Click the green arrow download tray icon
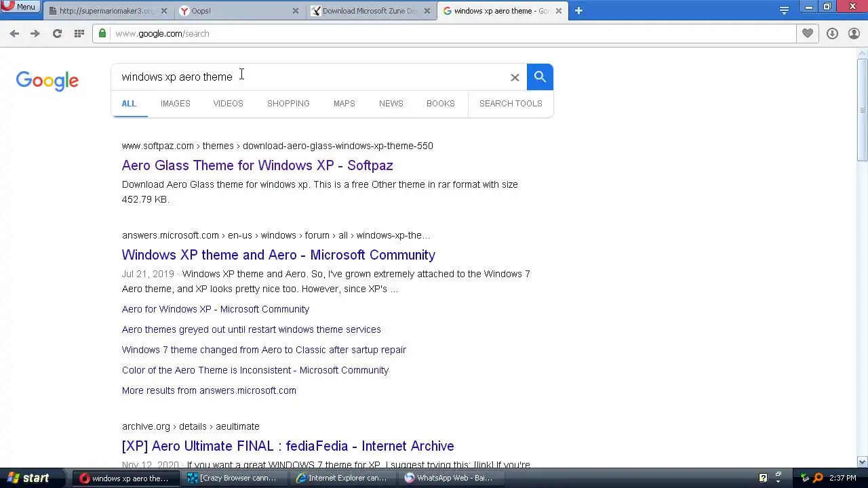 (x=805, y=478)
